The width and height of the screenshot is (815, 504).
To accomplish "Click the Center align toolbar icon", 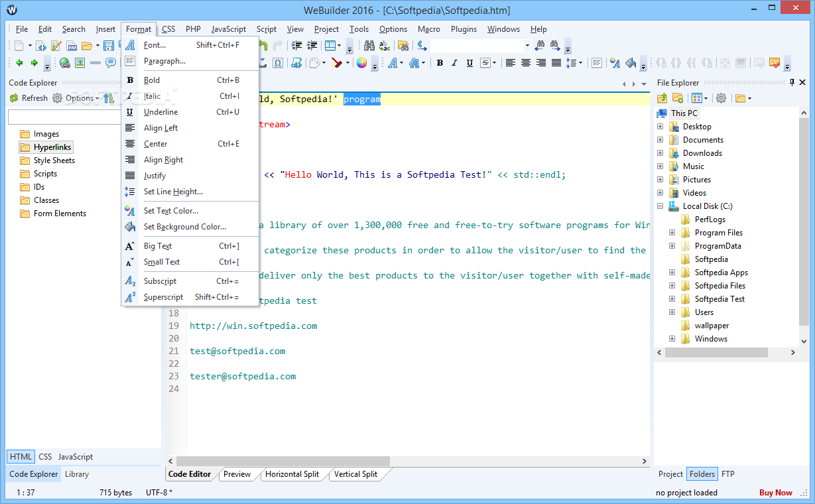I will click(x=526, y=63).
